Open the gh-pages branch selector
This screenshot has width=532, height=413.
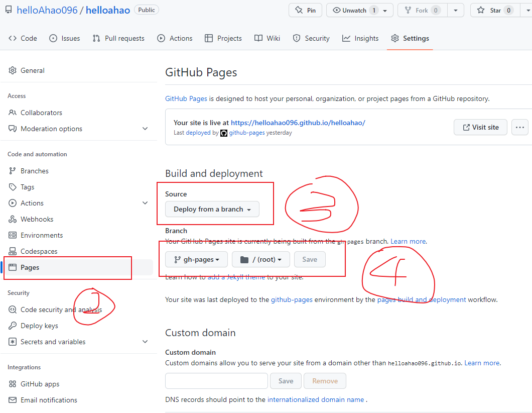pos(196,259)
